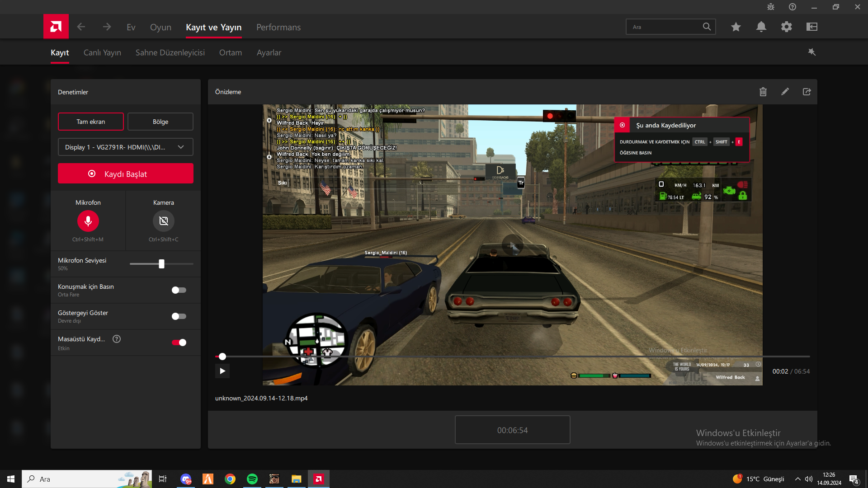Click the pin icon on the sub-tab bar
The height and width of the screenshot is (488, 868).
point(812,52)
